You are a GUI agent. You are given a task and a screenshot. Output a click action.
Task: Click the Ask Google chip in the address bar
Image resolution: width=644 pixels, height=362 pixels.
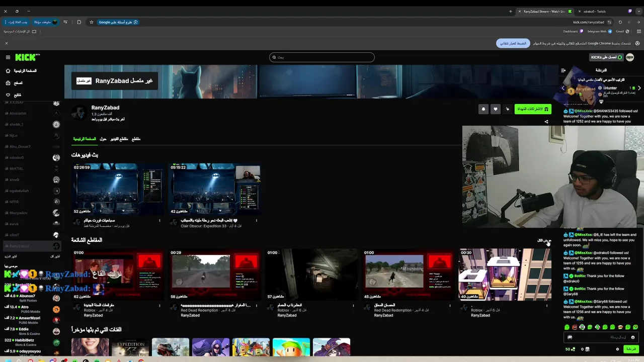tap(118, 22)
